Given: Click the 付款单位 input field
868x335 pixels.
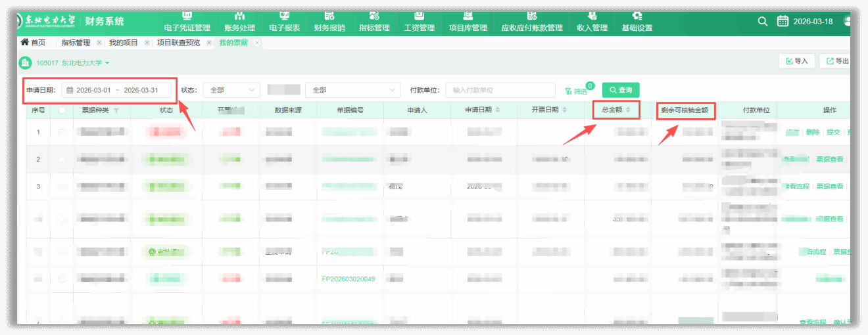Looking at the screenshot, I should [498, 90].
